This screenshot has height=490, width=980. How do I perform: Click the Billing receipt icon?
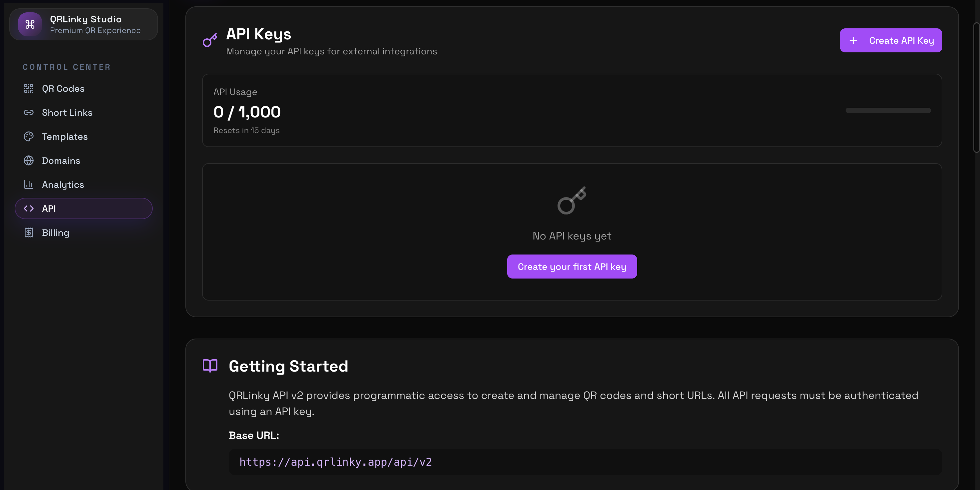point(29,232)
